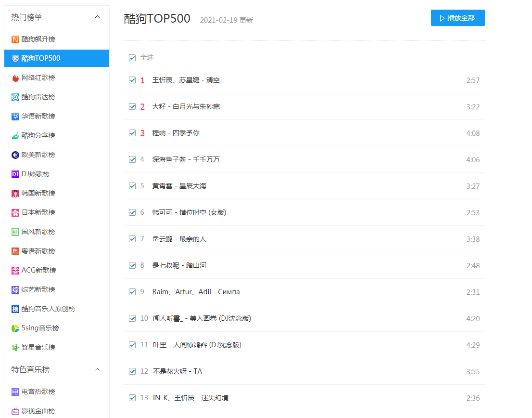Click the 酷狗音乐人原创榜 blue icon
Screen dimensions: 532x418
pyautogui.click(x=15, y=309)
